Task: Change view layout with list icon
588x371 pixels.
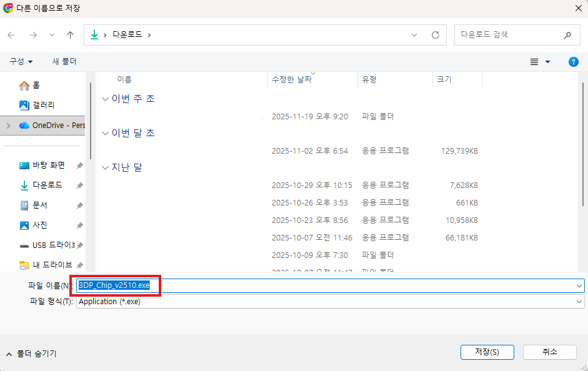Action: pyautogui.click(x=534, y=62)
